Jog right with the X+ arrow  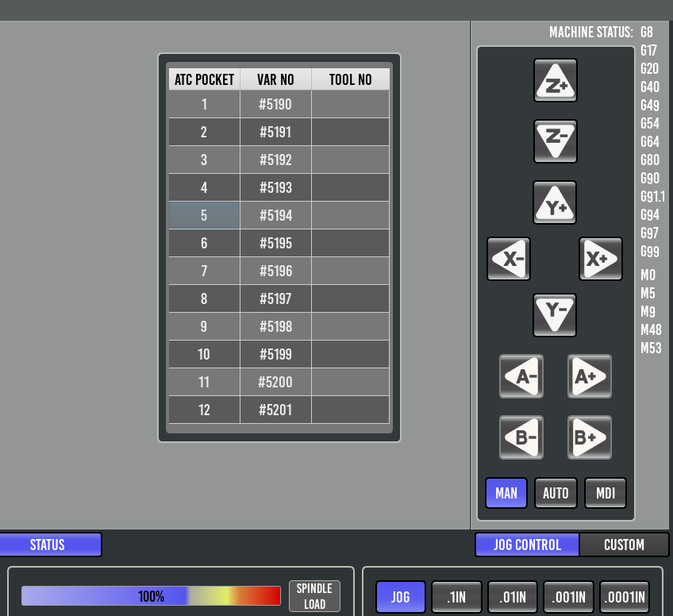[x=601, y=259]
